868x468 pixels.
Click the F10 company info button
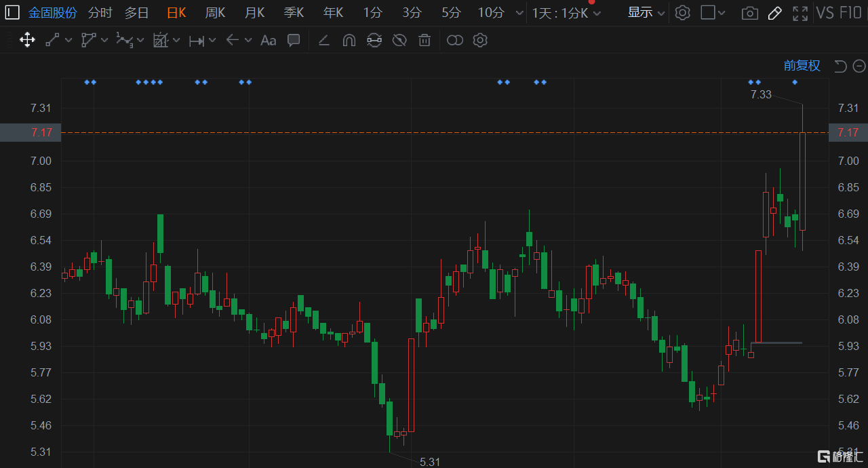(850, 13)
